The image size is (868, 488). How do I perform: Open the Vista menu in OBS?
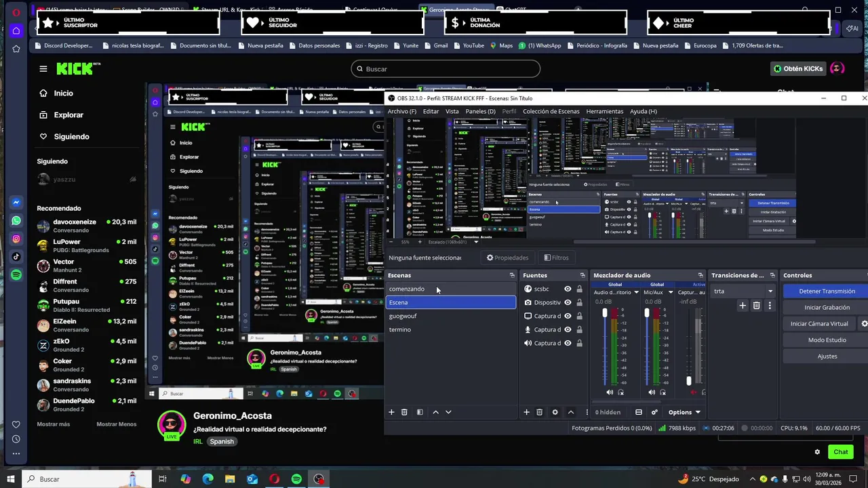coord(452,111)
